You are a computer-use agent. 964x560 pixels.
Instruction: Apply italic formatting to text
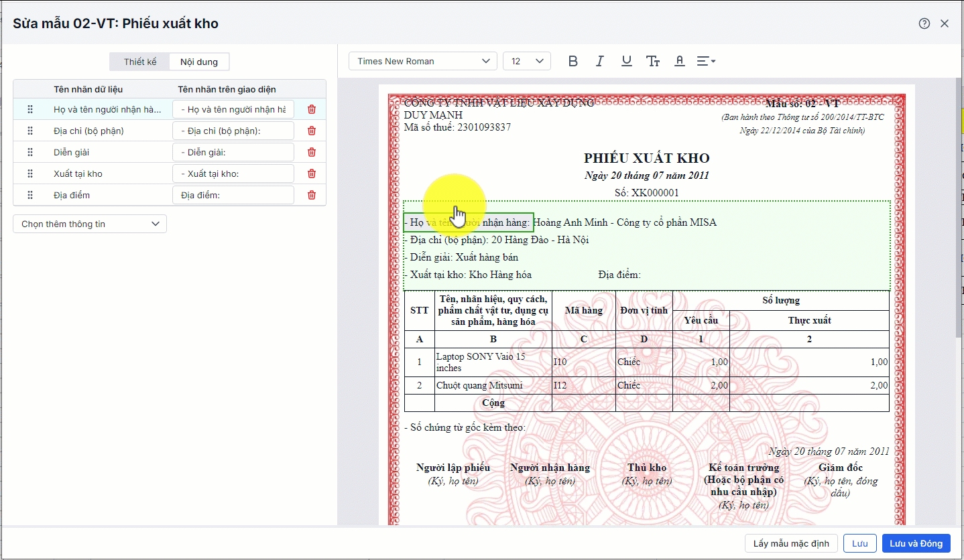[599, 61]
